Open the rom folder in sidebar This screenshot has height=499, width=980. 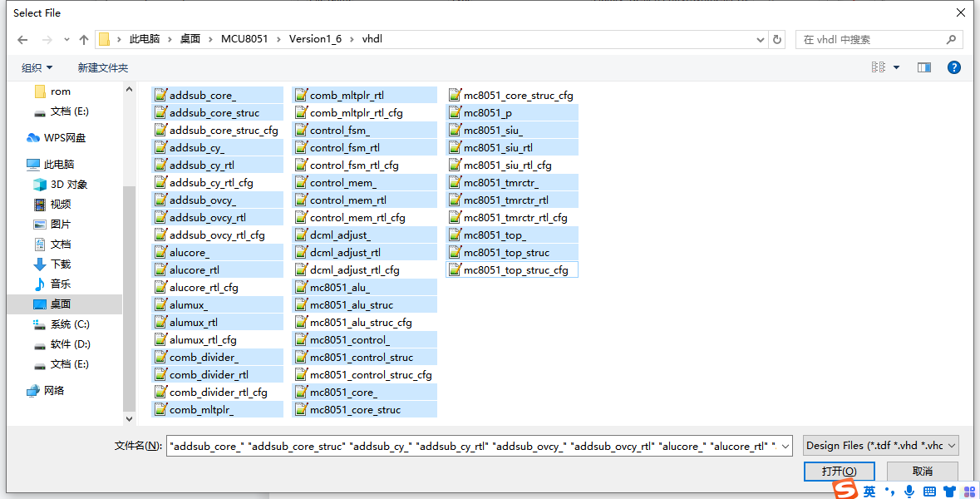pyautogui.click(x=60, y=91)
